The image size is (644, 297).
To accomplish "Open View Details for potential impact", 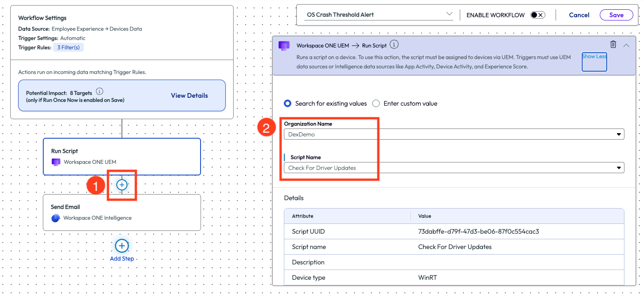I will [x=189, y=95].
